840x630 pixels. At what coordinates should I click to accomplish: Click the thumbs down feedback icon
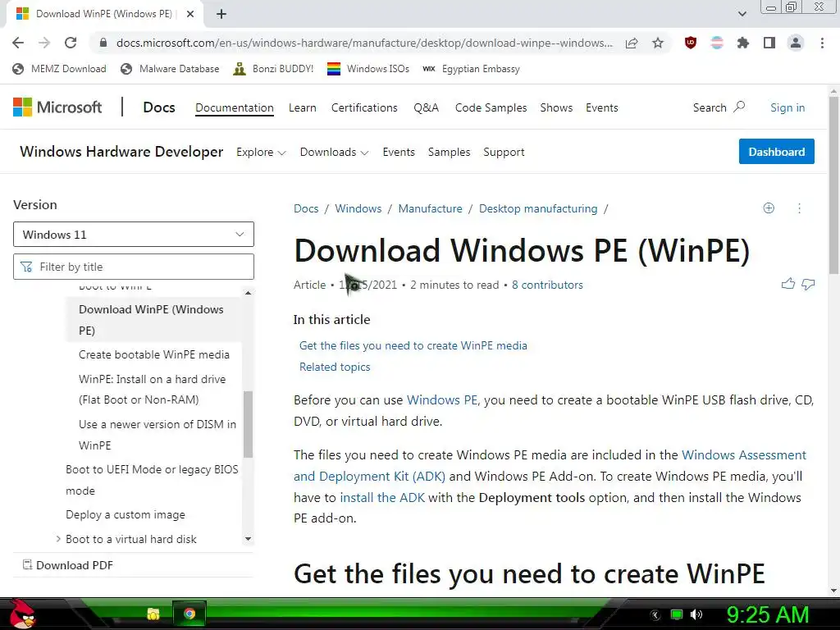point(808,285)
